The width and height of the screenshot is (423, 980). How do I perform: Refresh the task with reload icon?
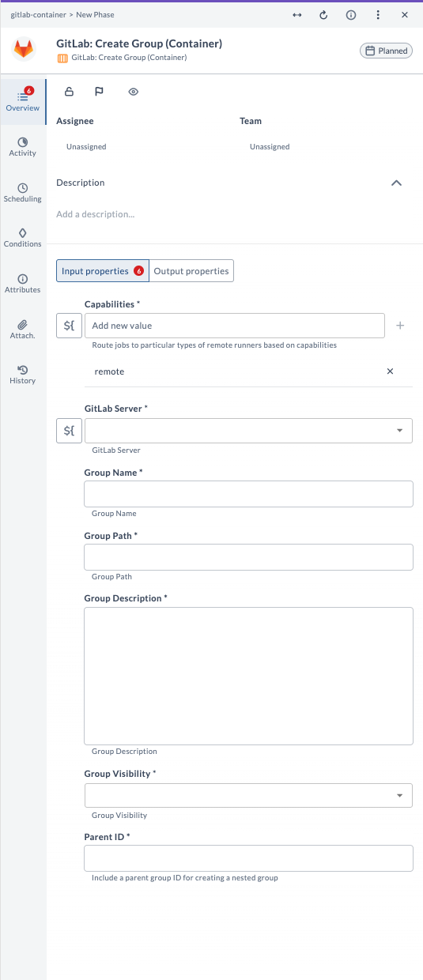323,15
